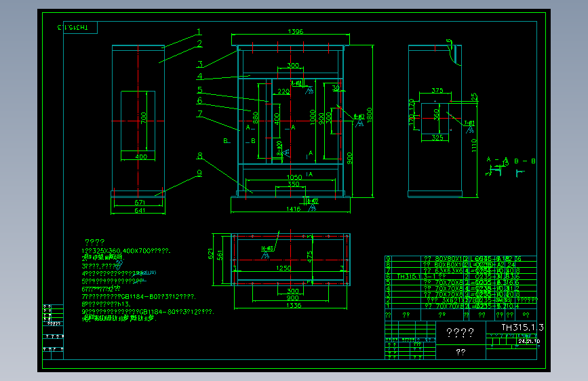
Task: Click part balloon number 3
Action: tap(200, 64)
